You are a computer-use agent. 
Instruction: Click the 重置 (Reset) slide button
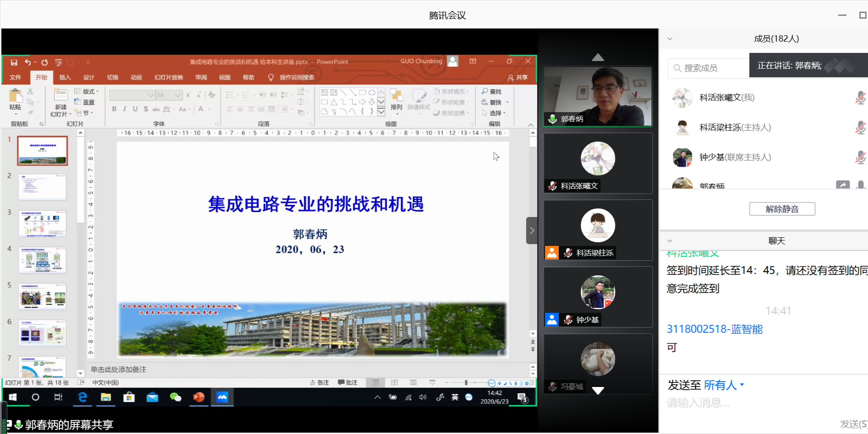84,102
